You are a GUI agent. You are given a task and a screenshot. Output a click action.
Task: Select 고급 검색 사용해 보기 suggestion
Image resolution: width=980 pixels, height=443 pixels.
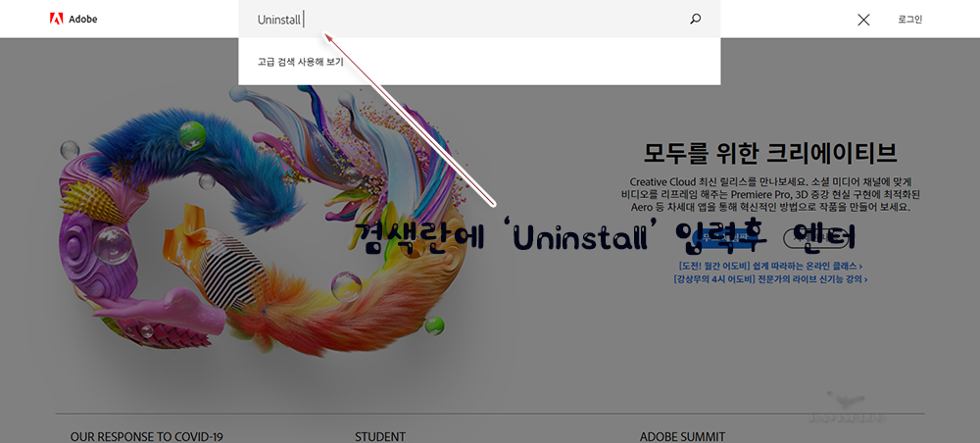click(300, 62)
